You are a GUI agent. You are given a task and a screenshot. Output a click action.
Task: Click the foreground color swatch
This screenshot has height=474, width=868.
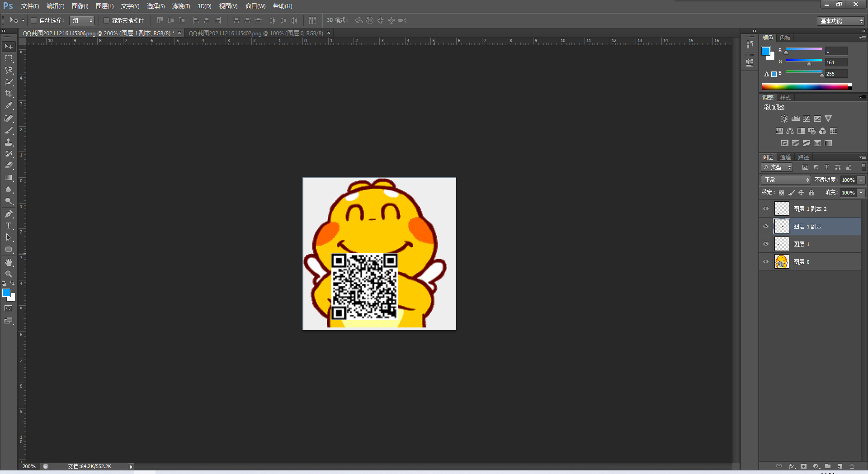6,293
